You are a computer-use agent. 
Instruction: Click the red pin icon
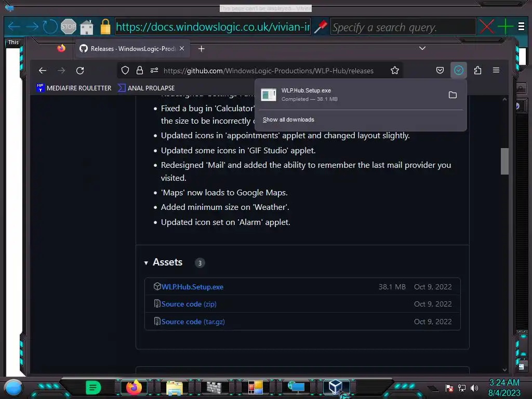[321, 27]
